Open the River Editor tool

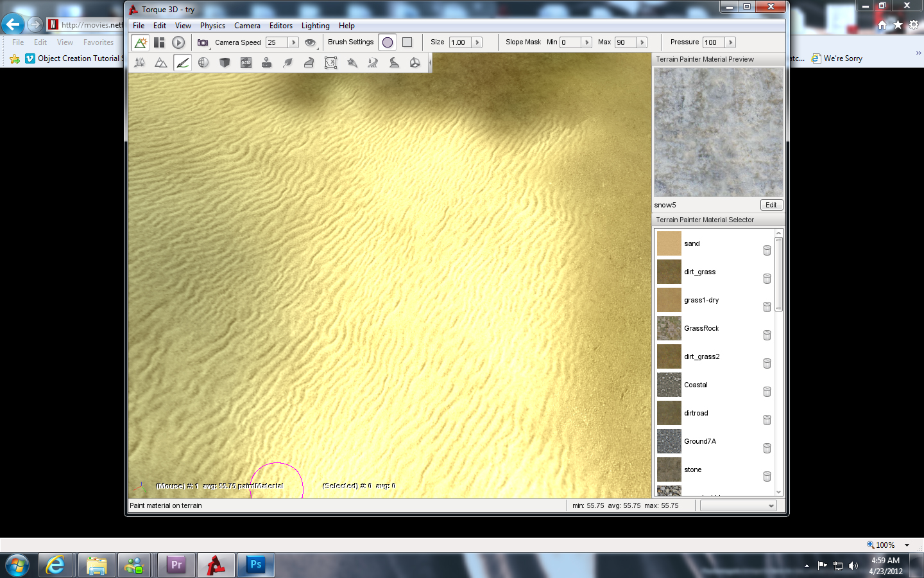point(373,62)
